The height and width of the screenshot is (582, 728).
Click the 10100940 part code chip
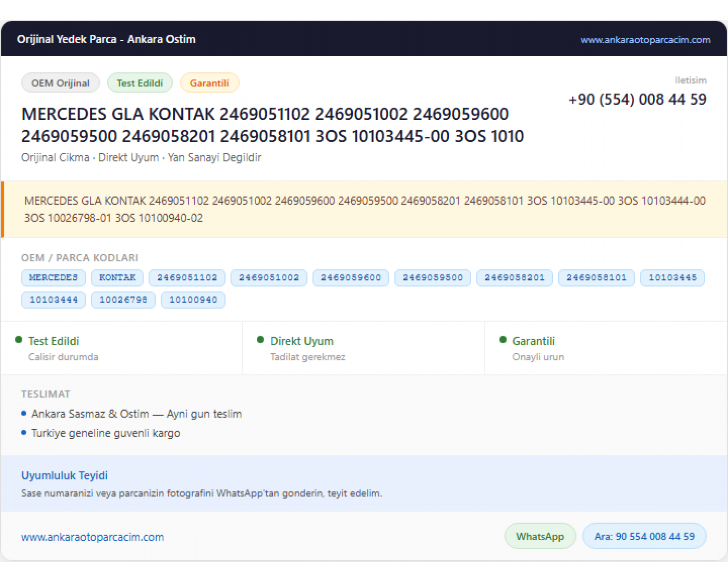click(193, 300)
